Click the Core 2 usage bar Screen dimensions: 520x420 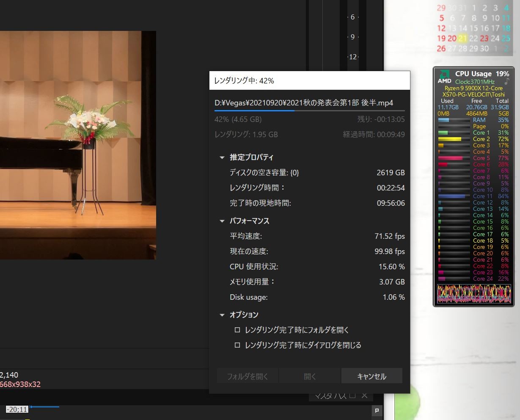454,139
